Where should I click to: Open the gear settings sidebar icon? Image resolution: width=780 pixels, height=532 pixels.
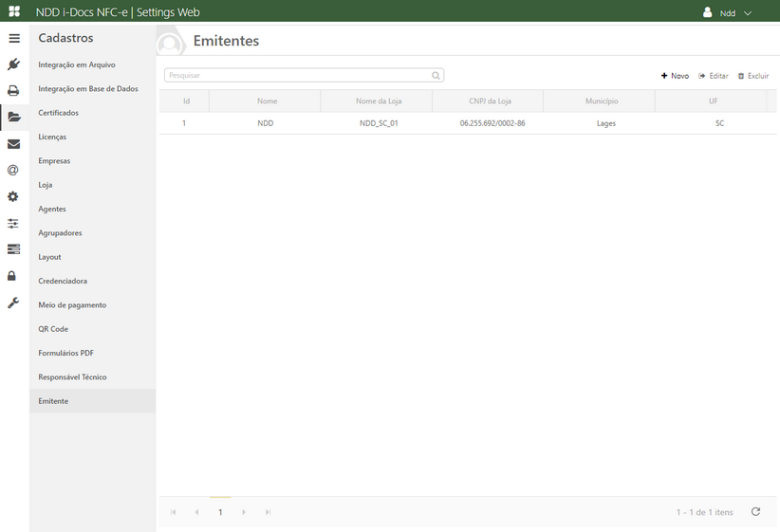13,196
